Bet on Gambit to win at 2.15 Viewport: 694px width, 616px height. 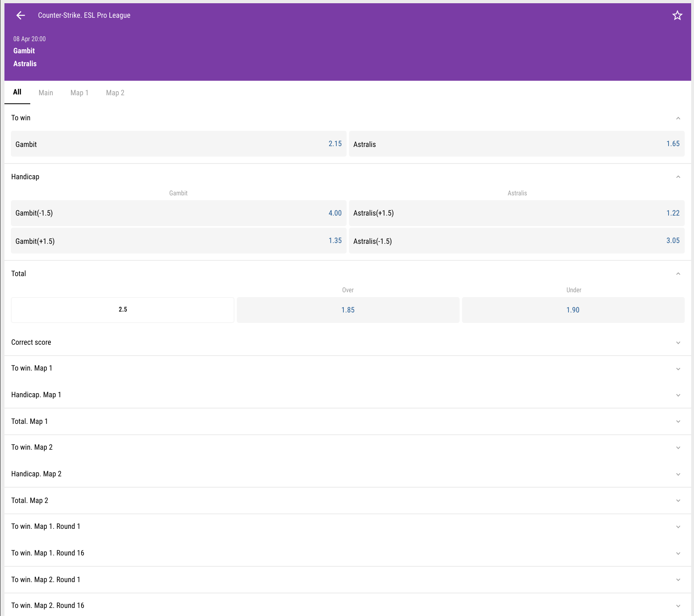(178, 144)
